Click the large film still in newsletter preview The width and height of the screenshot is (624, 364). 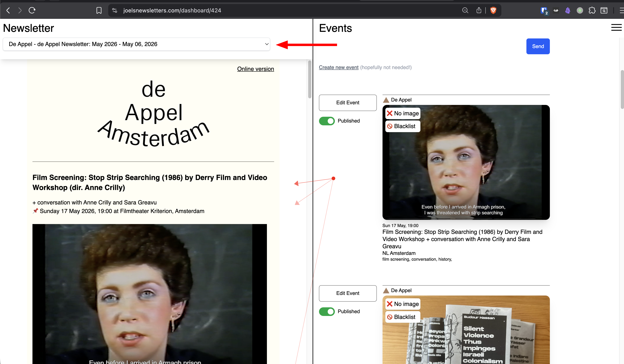click(x=149, y=294)
